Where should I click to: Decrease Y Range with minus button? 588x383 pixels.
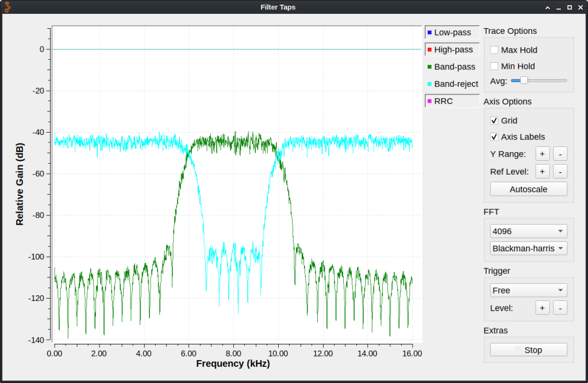(560, 154)
